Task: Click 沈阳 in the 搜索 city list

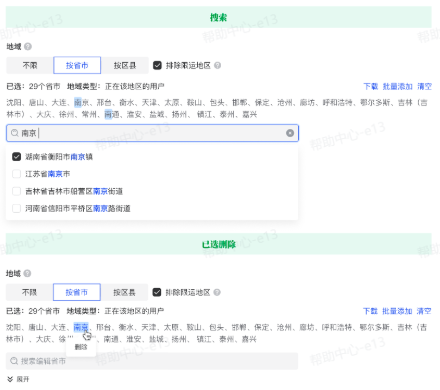Action: [x=14, y=103]
